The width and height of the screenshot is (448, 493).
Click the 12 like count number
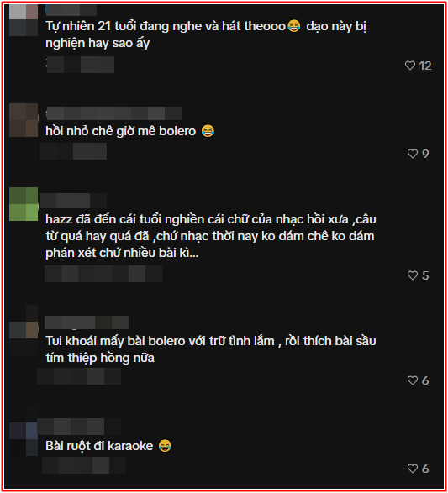pyautogui.click(x=425, y=66)
